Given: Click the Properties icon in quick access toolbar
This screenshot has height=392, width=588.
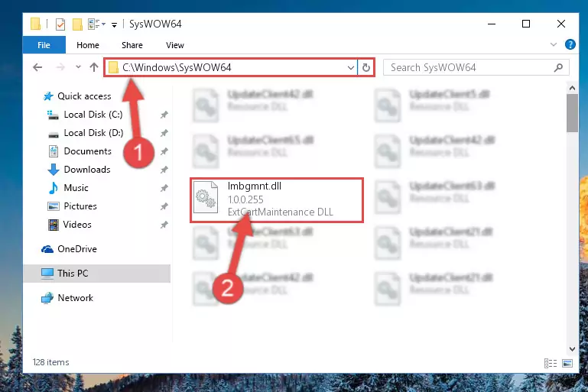Looking at the screenshot, I should pyautogui.click(x=60, y=24).
